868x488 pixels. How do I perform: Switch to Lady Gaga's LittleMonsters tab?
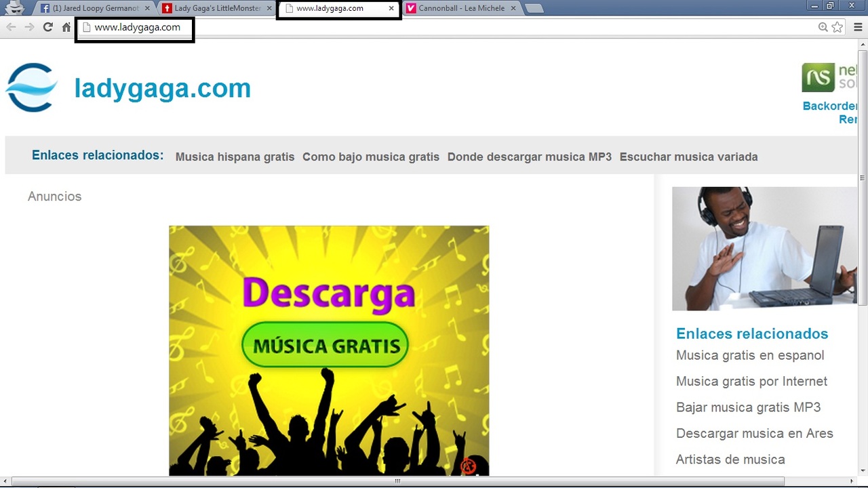(x=217, y=8)
